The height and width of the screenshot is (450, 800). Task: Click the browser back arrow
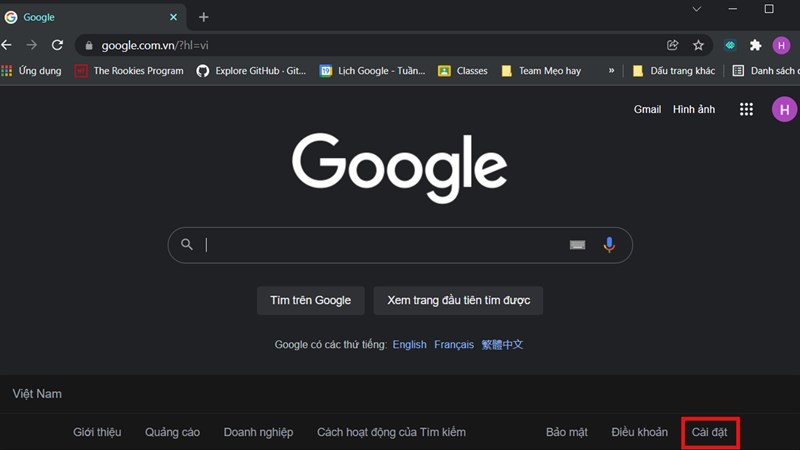coord(7,45)
